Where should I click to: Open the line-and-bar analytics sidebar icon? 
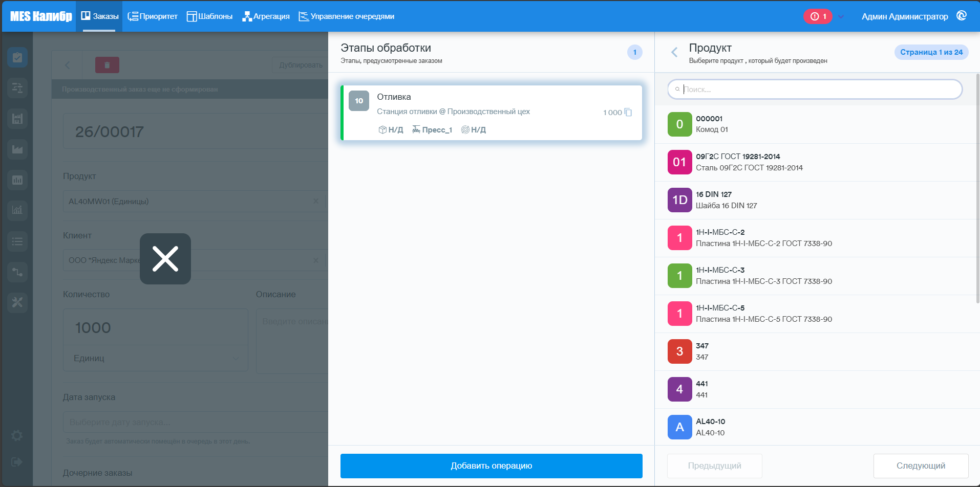17,210
